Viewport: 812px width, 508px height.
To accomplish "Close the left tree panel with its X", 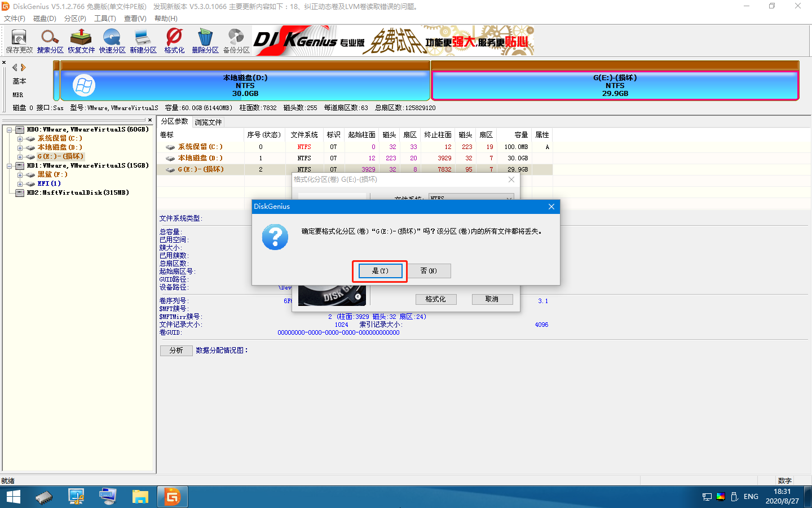I will tap(150, 120).
